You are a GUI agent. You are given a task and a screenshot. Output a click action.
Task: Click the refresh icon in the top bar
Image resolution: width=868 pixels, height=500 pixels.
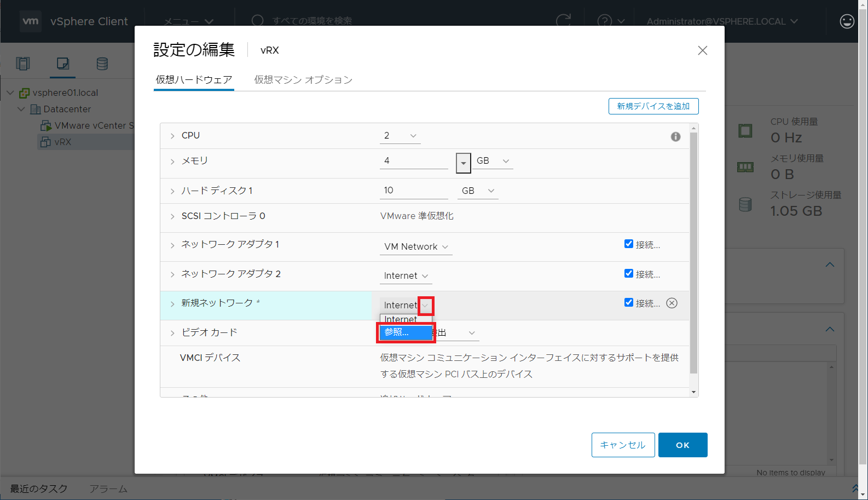pyautogui.click(x=563, y=21)
